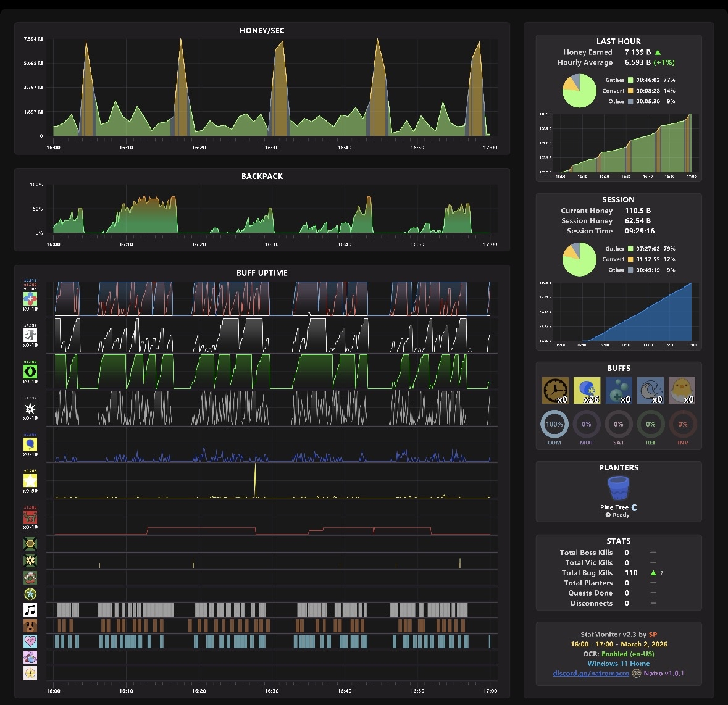This screenshot has width=728, height=705.
Task: Select the white starburst buff icon
Action: tap(30, 408)
